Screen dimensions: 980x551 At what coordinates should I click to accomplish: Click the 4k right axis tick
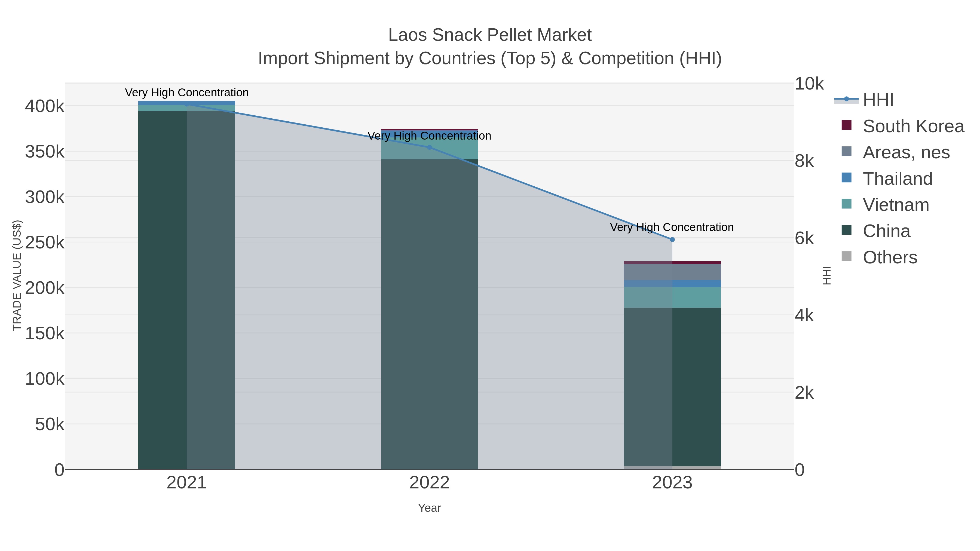point(804,316)
